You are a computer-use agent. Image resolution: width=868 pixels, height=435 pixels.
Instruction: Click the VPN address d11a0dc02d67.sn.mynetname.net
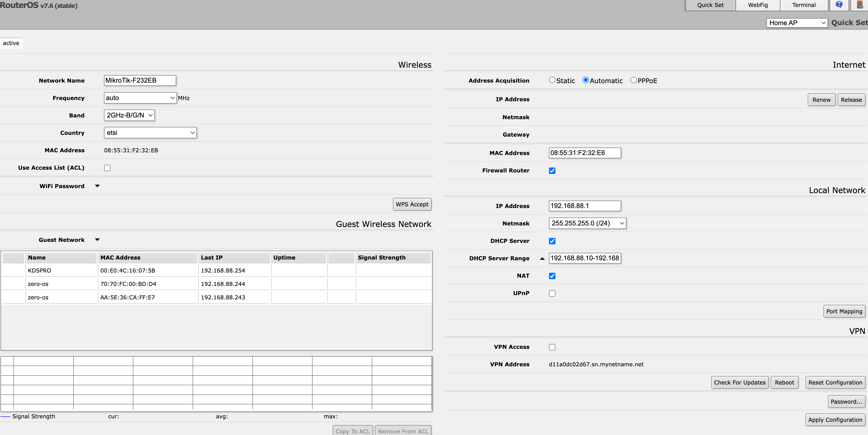596,364
